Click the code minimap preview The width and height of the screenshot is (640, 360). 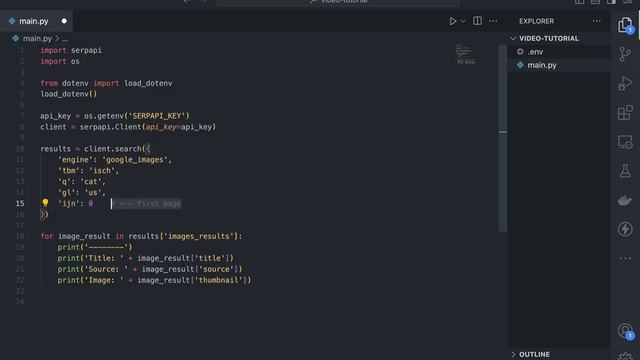coord(466,54)
